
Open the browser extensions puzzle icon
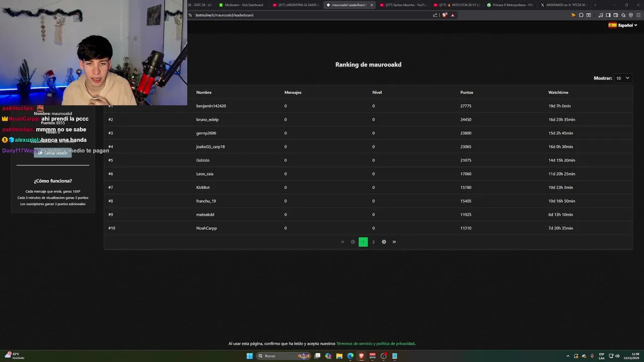(x=581, y=15)
